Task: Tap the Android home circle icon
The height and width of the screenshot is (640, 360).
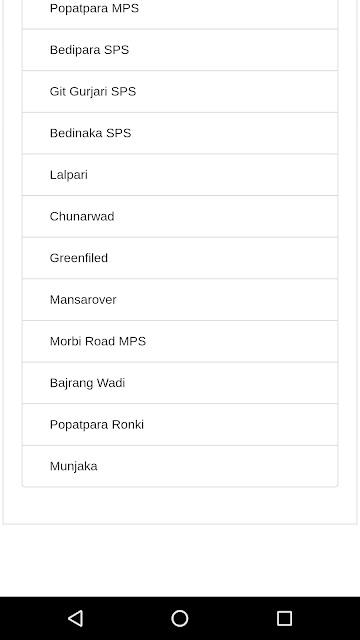Action: click(180, 618)
